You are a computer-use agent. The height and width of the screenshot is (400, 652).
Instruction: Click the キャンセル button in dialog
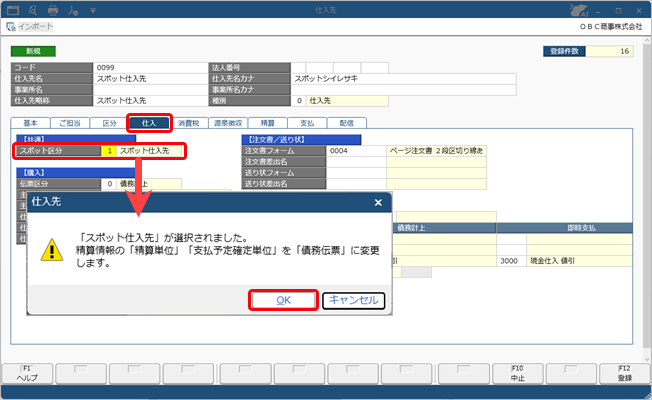[x=353, y=300]
